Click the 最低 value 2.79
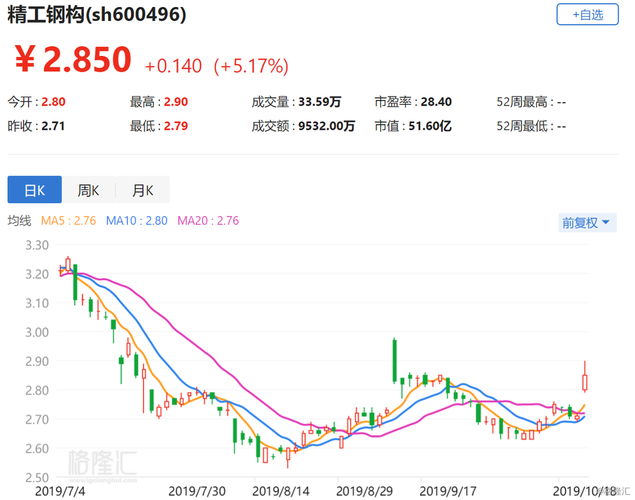 176,126
